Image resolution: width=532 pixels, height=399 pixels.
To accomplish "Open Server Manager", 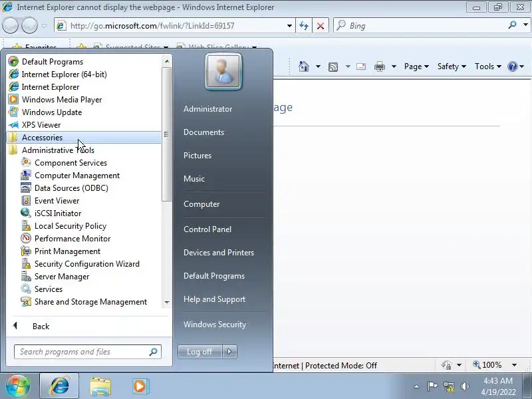I will (84, 277).
